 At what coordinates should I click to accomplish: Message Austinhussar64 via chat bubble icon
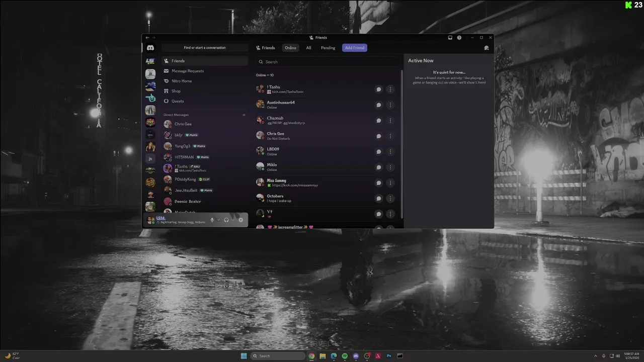point(379,105)
